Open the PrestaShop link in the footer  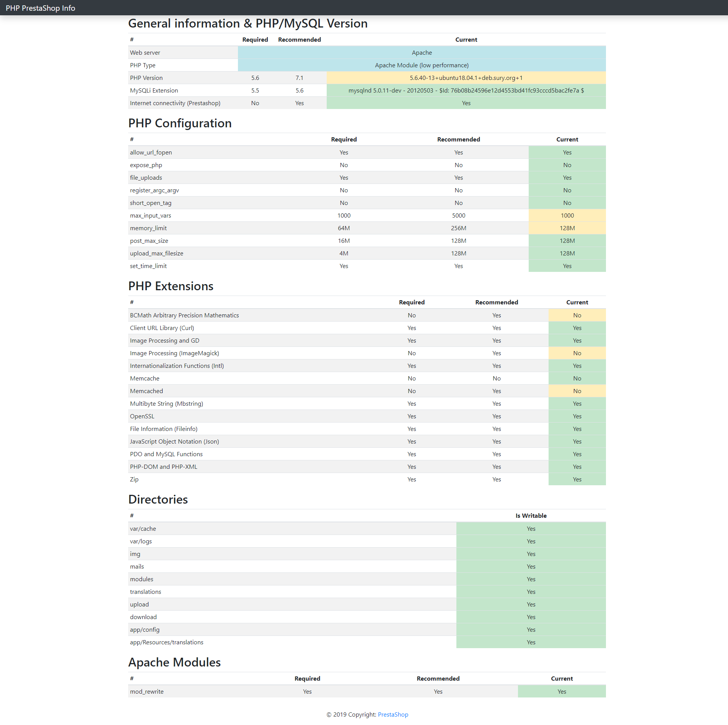coord(393,714)
